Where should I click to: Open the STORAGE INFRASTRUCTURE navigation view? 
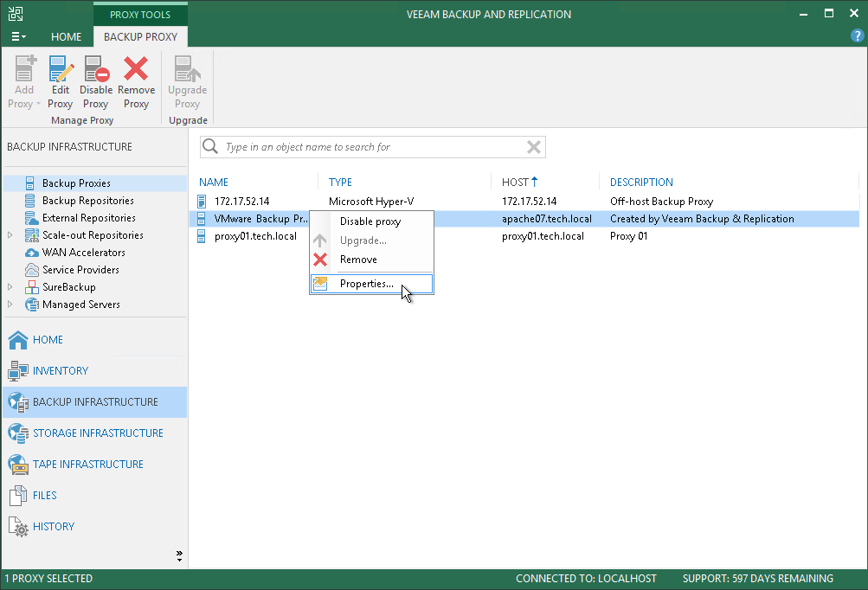(94, 433)
